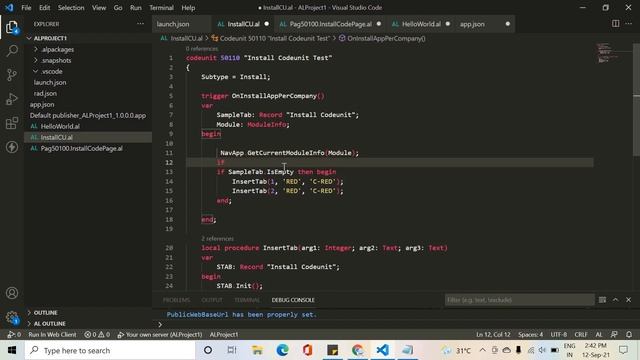Click Your own server (ALProject1) status item
The width and height of the screenshot is (640, 360).
pyautogui.click(x=160, y=335)
